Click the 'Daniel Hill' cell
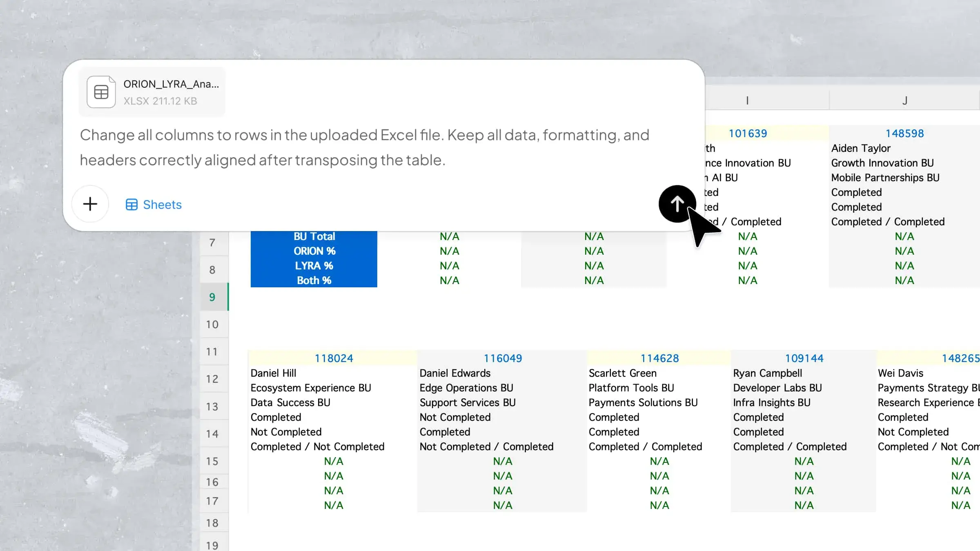The image size is (980, 551). tap(273, 373)
